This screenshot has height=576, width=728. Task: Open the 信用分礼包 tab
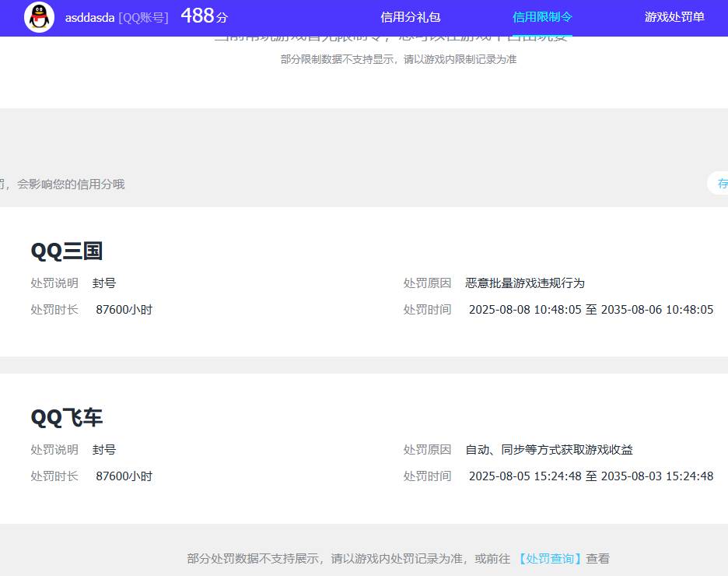pyautogui.click(x=410, y=17)
